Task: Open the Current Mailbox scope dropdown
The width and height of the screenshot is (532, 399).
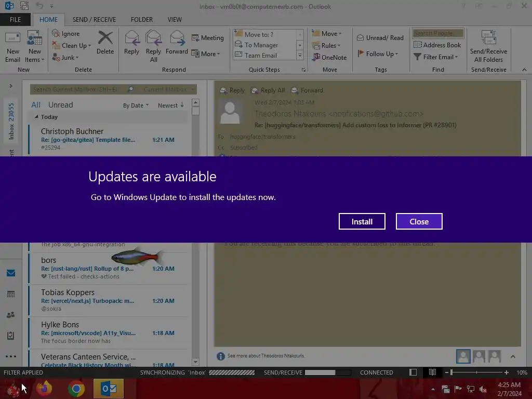Action: point(169,89)
